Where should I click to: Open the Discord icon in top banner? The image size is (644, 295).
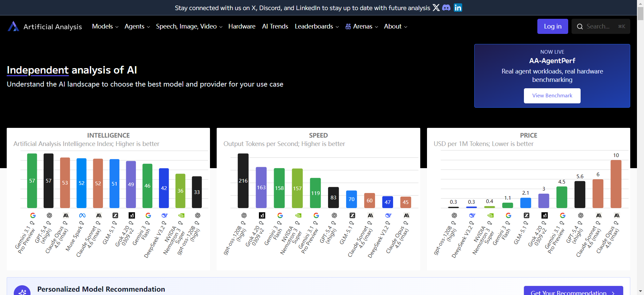point(446,8)
